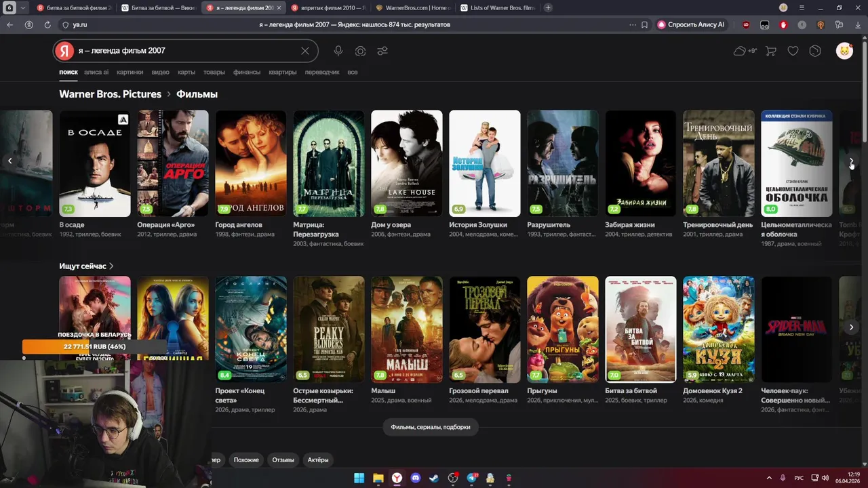
Task: Switch to the Lists of Warner Bros. films tab
Action: click(497, 7)
